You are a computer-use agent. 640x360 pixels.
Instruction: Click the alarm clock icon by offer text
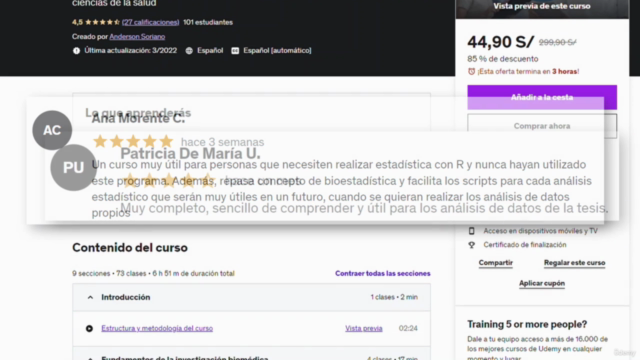471,71
